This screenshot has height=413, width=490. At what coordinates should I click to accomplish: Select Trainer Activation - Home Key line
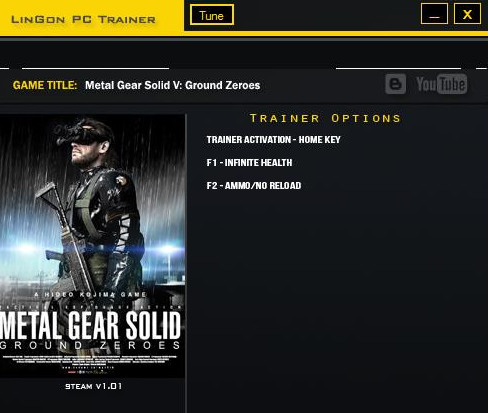coord(273,140)
